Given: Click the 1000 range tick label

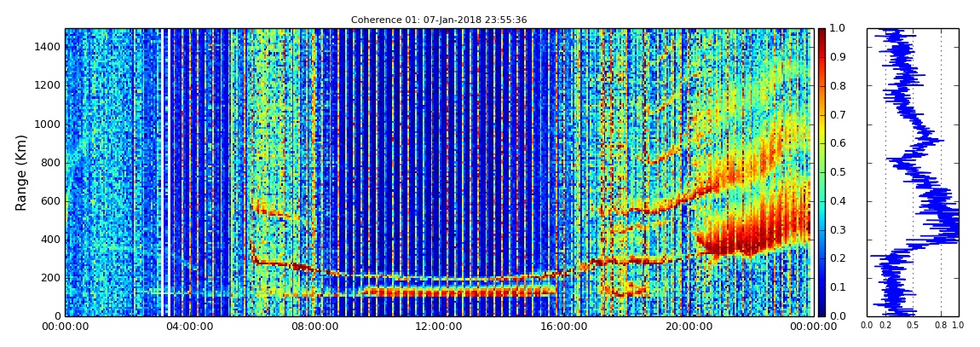Looking at the screenshot, I should [48, 124].
